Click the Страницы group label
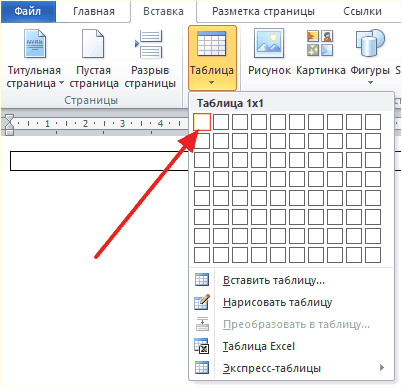Screen dimensions: 402x388 click(91, 100)
